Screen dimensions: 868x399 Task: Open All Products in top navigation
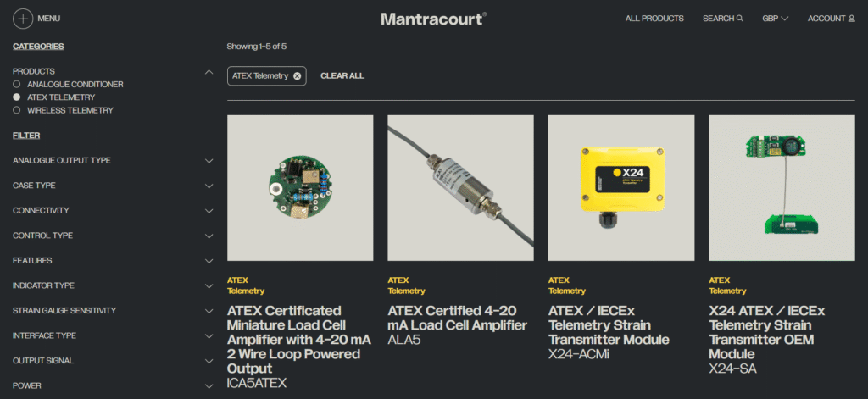coord(654,19)
